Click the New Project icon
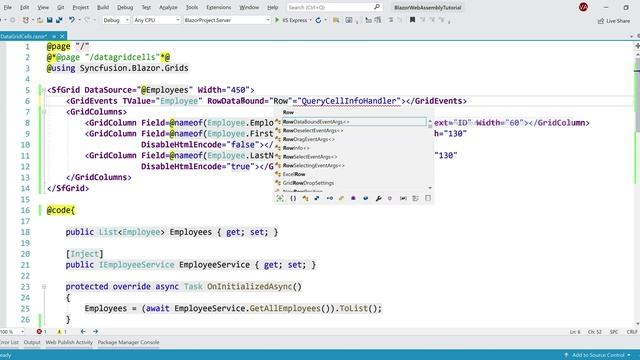This screenshot has height=360, width=640. pos(26,20)
